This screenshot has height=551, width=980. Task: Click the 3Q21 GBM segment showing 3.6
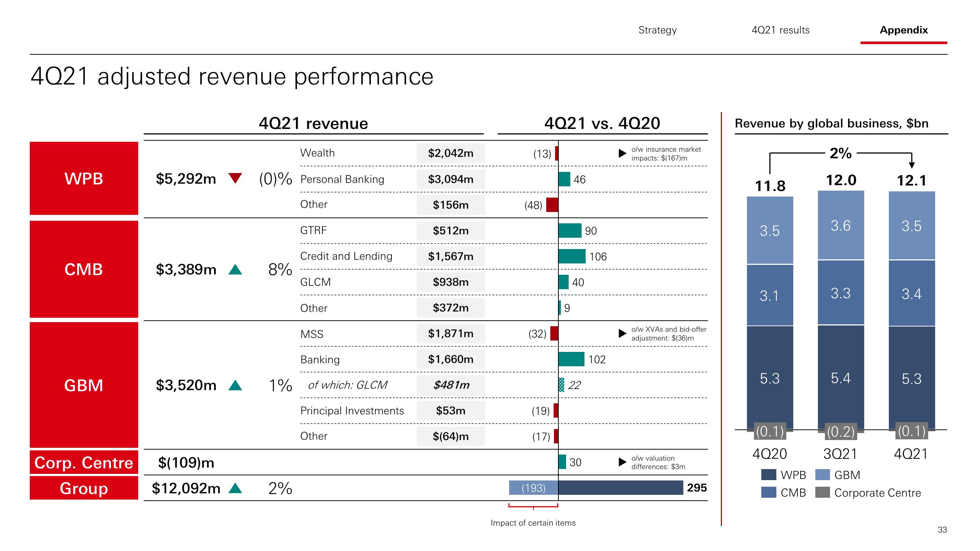[x=841, y=225]
